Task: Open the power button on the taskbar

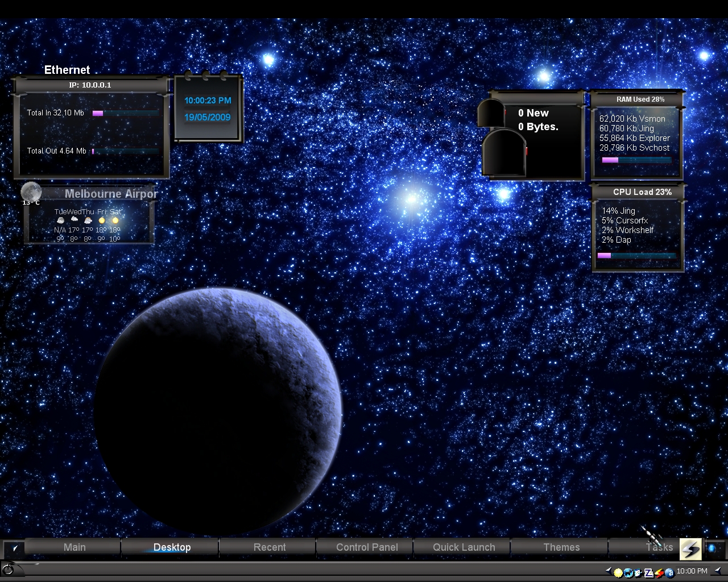Action: [x=8, y=569]
